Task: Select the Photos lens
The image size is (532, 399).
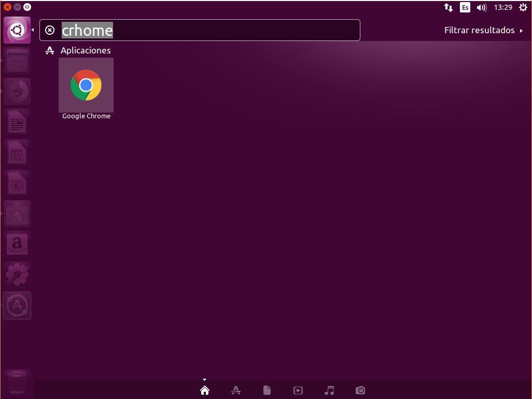Action: pyautogui.click(x=360, y=390)
